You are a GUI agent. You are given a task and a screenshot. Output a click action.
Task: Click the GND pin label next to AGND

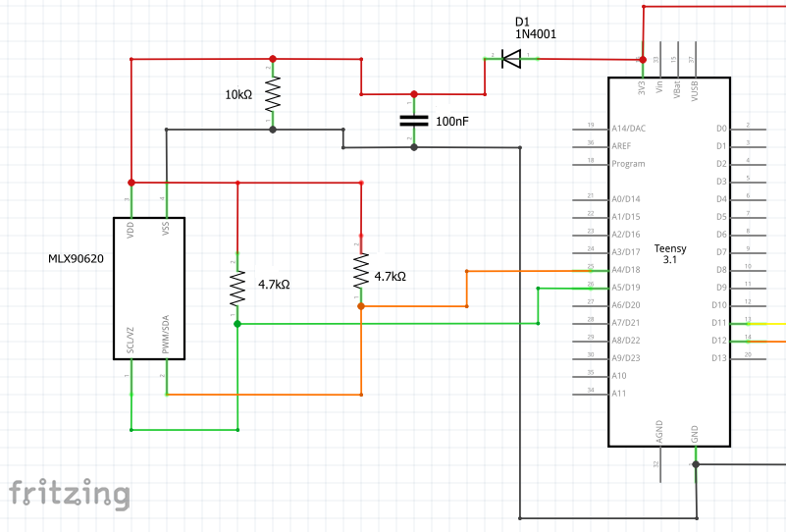(695, 434)
